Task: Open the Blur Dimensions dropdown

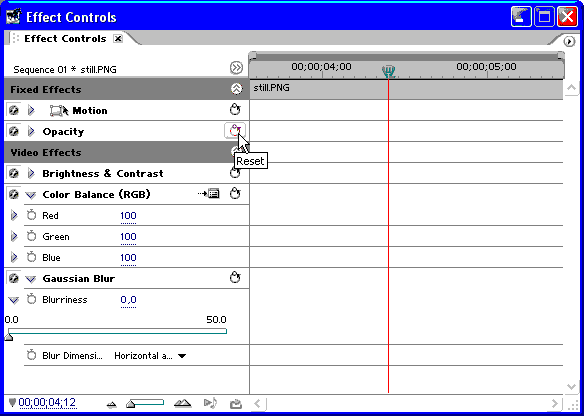Action: point(150,356)
